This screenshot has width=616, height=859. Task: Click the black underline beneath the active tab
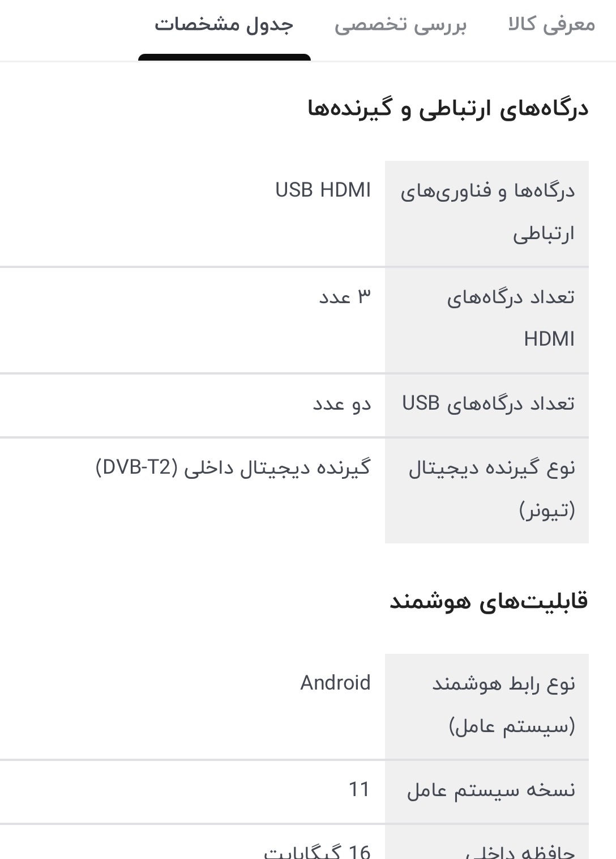click(x=224, y=57)
